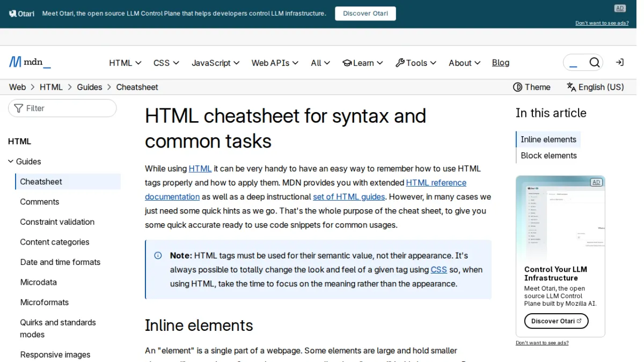Click the Discover Otari button in the top banner

[365, 13]
